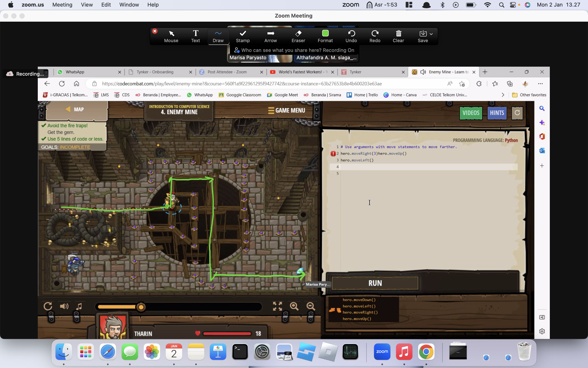The height and width of the screenshot is (368, 588).
Task: Open the Home | Trello bookmark
Action: click(362, 95)
